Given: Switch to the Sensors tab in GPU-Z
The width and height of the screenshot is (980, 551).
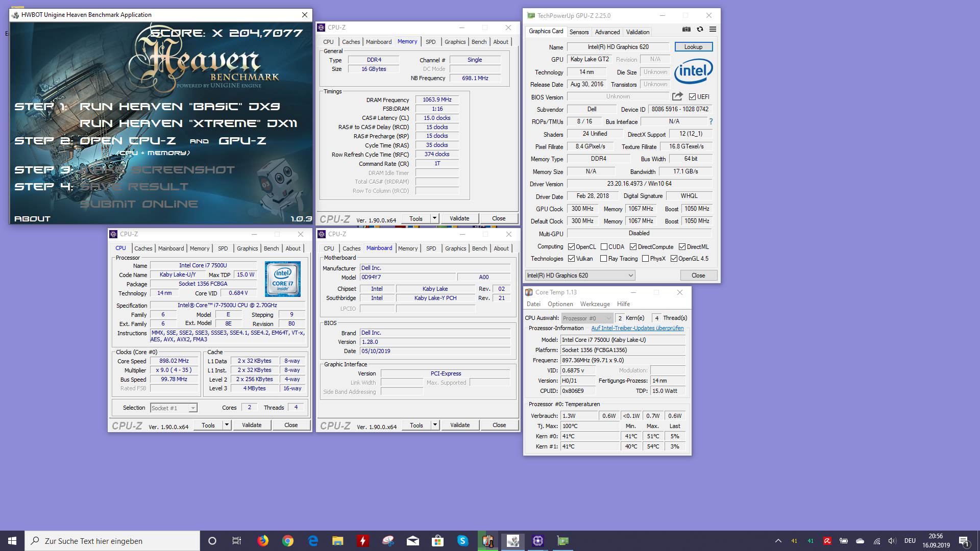Looking at the screenshot, I should point(579,32).
